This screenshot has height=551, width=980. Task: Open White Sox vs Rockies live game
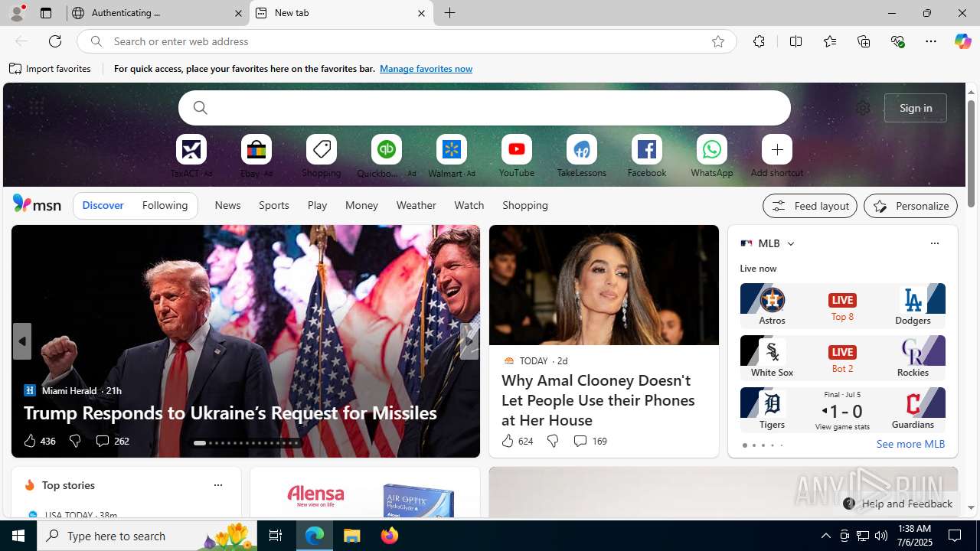pyautogui.click(x=842, y=357)
